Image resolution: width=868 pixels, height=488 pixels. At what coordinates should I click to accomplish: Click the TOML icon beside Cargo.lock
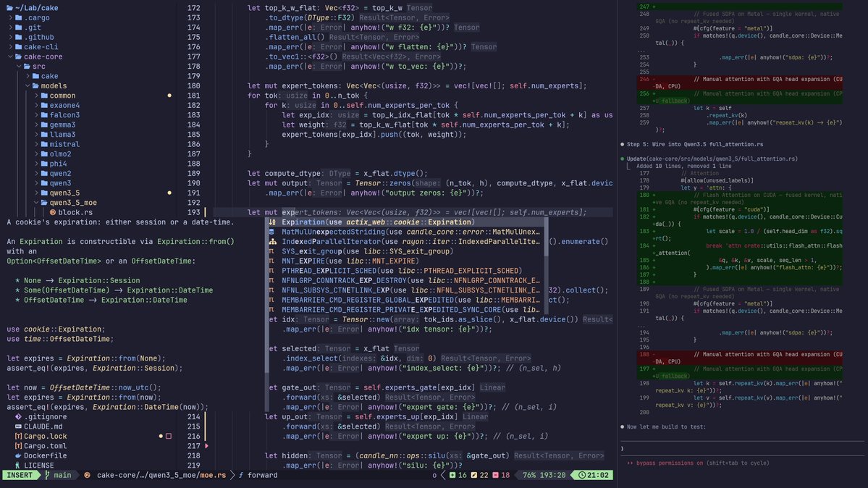pyautogui.click(x=18, y=436)
